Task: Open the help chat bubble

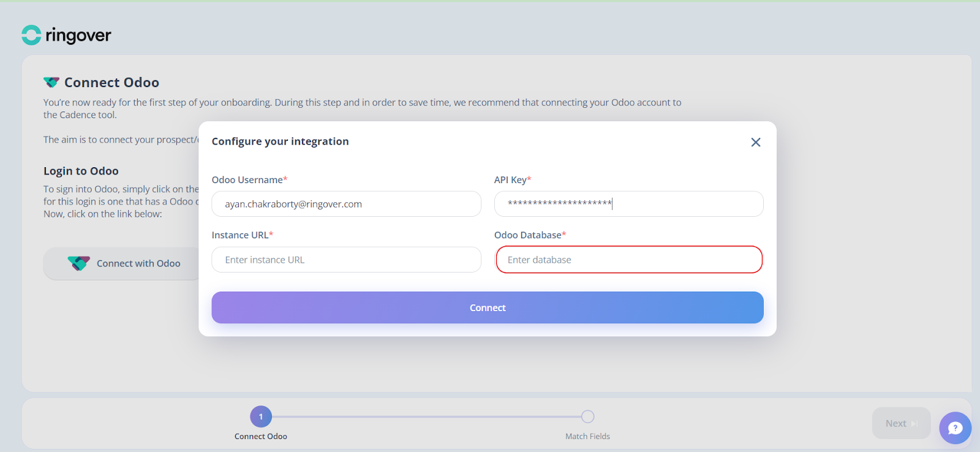Action: 955,428
